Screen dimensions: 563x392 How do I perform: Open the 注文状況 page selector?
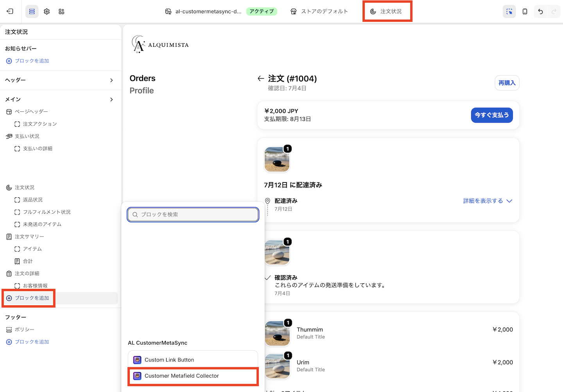coord(386,11)
